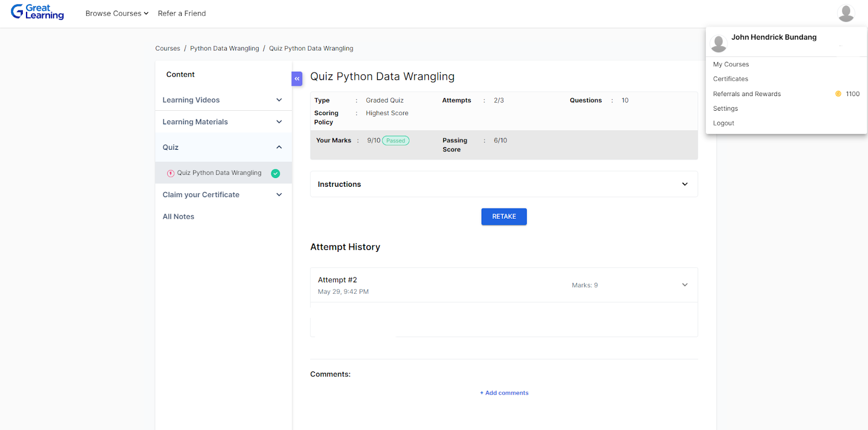Screen dimensions: 868x430
Task: Click the gold coin rewards icon
Action: point(838,94)
